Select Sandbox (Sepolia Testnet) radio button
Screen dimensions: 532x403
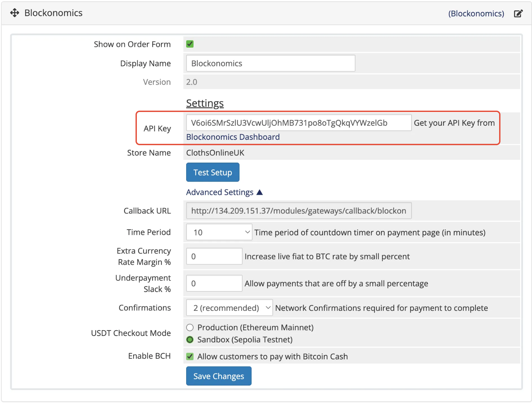190,340
